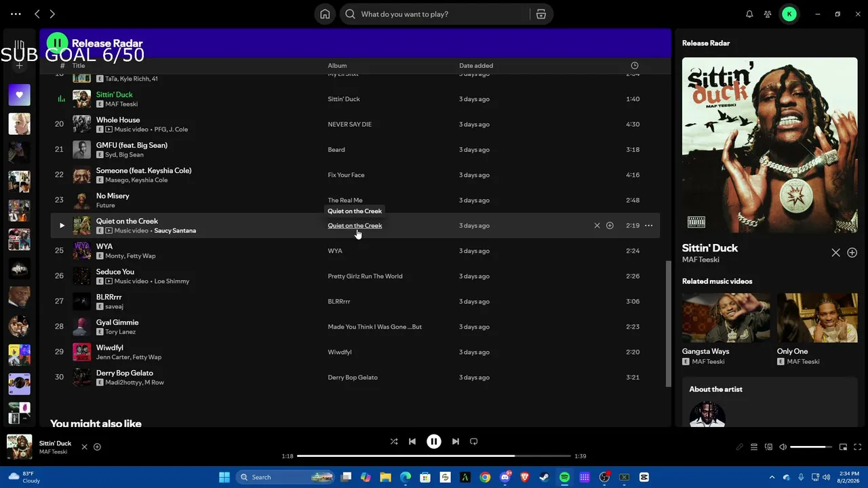The image size is (868, 488).
Task: Hide Quiet on the Creek song
Action: (x=597, y=226)
